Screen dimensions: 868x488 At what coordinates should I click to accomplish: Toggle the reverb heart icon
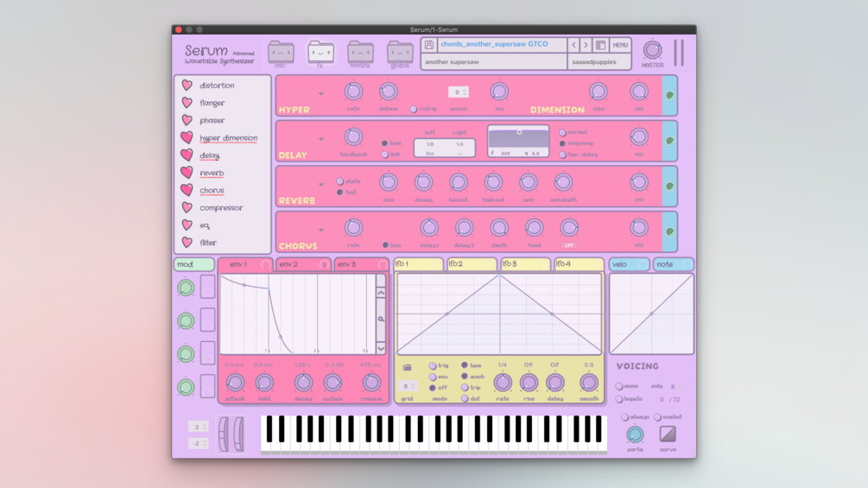coord(187,173)
